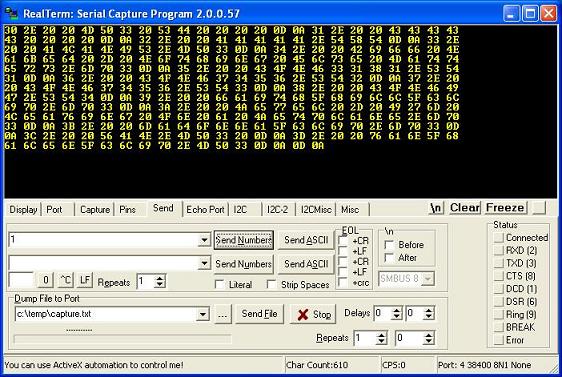Send ASCII from the empty second field
Screen dimensions: 562x377
coord(306,264)
